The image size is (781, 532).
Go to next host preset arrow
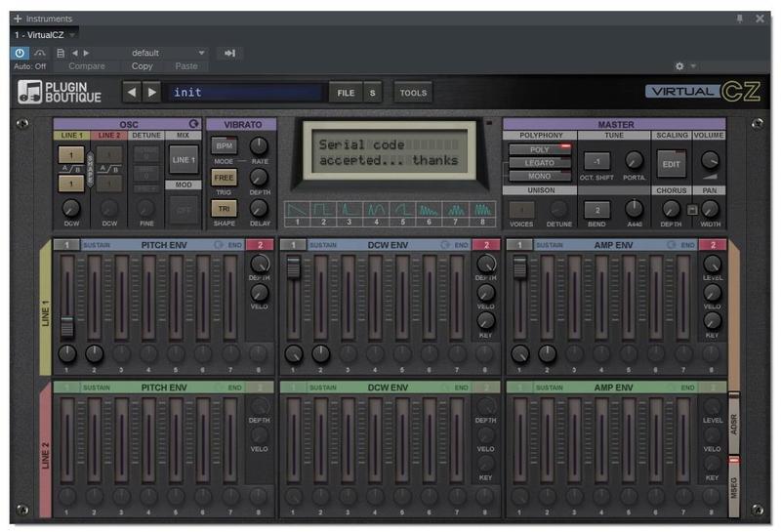coord(86,53)
